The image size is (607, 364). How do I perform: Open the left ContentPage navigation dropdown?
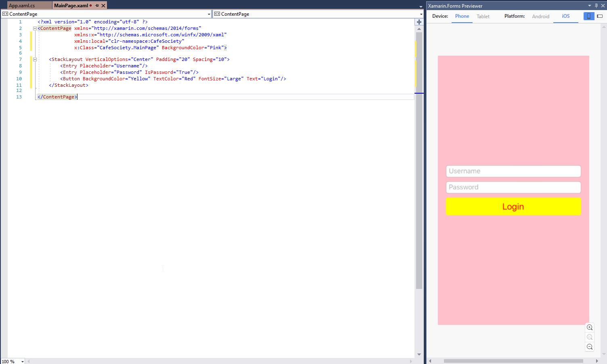(x=209, y=14)
